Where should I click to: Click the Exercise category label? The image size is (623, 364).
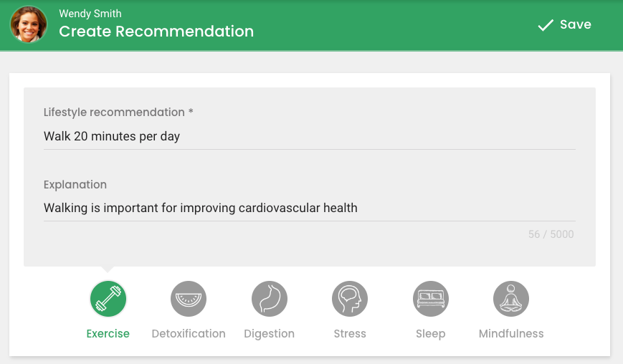(x=108, y=334)
